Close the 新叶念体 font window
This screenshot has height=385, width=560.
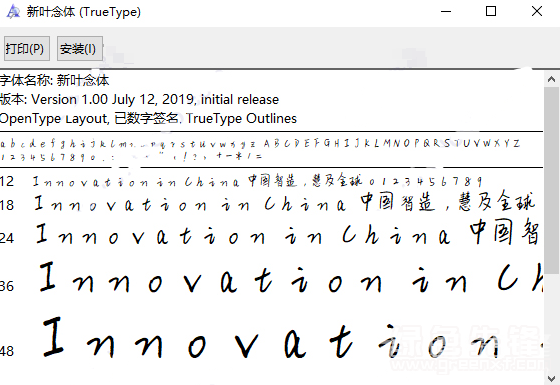click(x=537, y=12)
